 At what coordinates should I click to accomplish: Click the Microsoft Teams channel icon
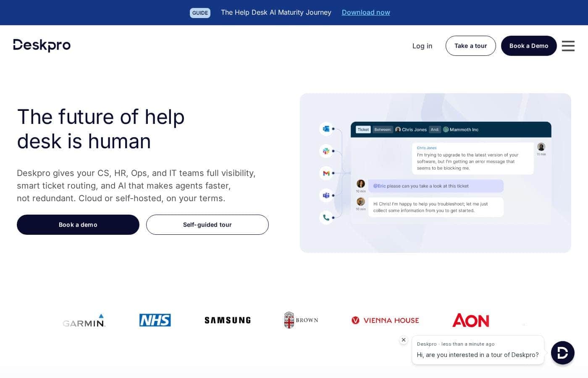(326, 195)
